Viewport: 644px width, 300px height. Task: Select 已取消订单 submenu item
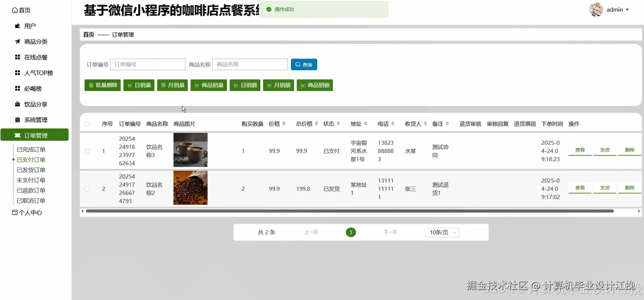point(31,201)
